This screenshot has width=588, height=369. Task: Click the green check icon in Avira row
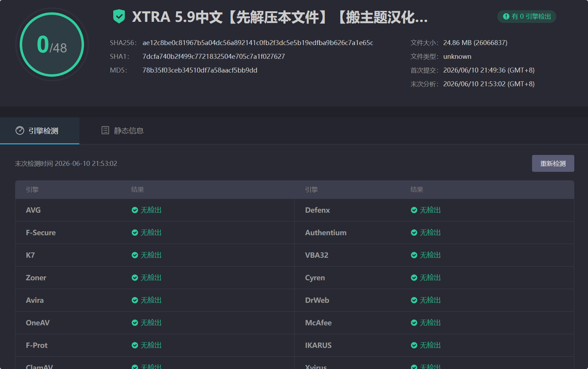(x=135, y=300)
